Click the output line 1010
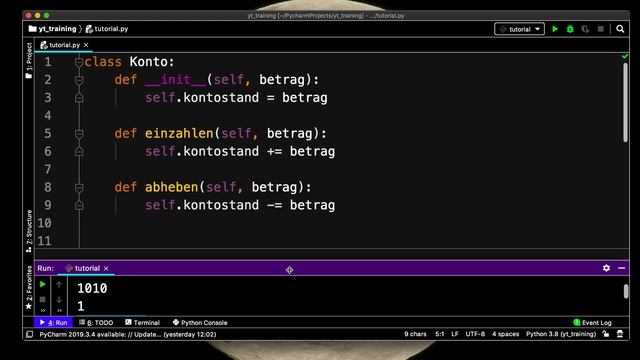 pyautogui.click(x=92, y=289)
